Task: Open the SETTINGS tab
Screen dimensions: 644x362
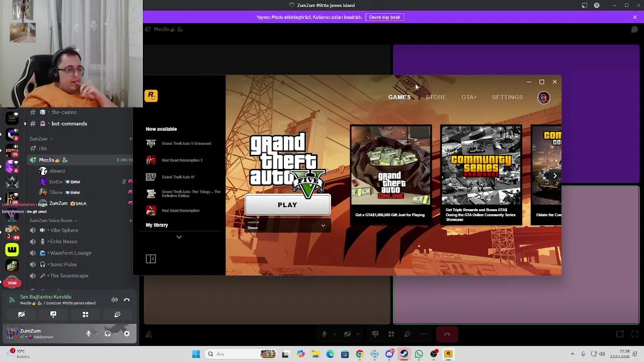Action: tap(507, 97)
